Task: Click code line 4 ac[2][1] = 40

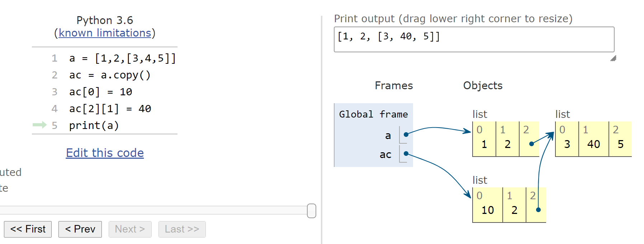Action: pos(110,109)
